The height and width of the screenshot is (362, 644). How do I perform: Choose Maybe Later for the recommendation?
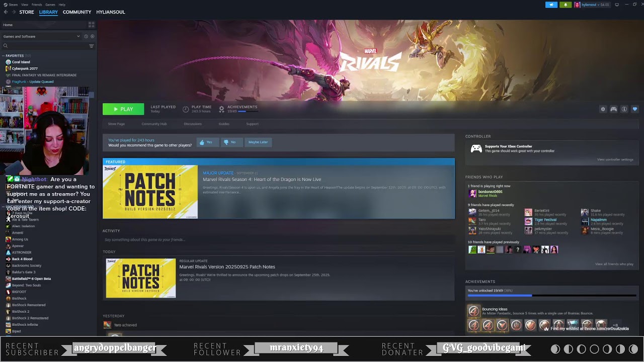258,142
